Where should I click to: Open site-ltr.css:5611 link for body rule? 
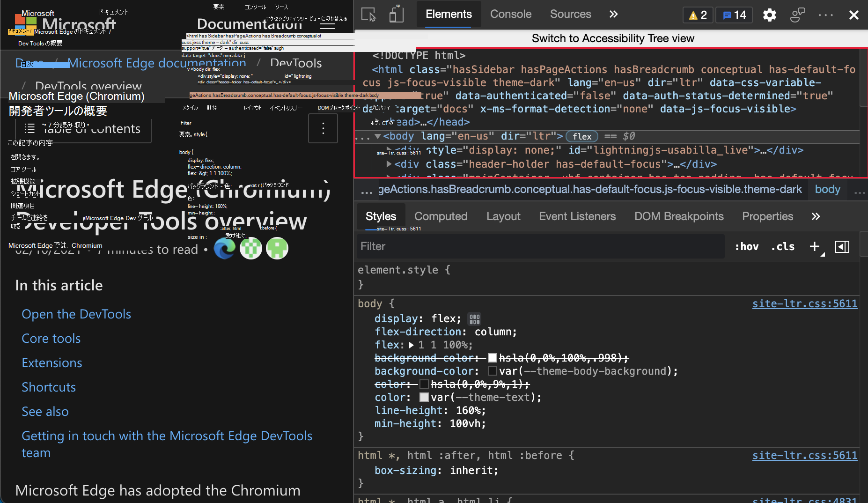pyautogui.click(x=805, y=304)
